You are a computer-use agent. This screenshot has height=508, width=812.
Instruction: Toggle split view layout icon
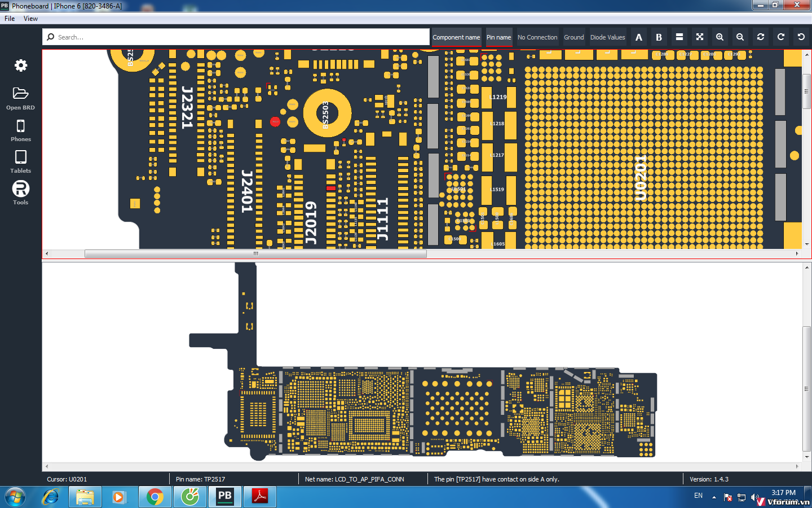tap(679, 37)
